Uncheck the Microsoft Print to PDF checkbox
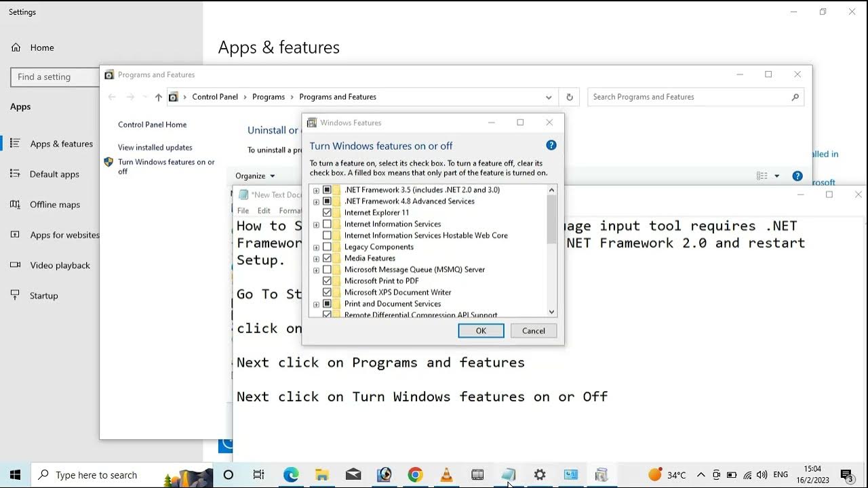This screenshot has width=868, height=488. (327, 281)
